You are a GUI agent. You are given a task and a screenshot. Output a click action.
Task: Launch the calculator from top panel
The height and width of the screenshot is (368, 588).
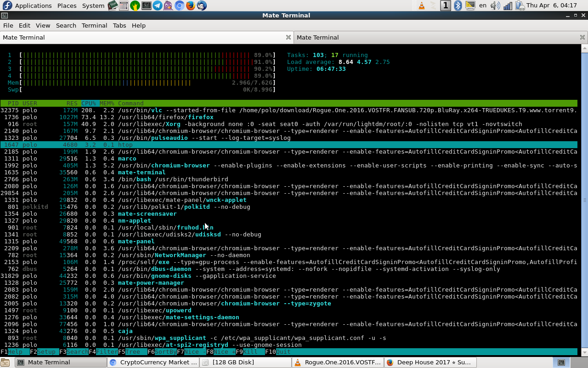coord(124,6)
